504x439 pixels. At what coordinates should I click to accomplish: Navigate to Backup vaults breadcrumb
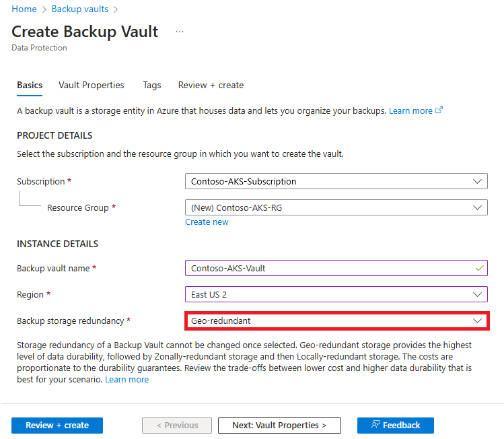(x=80, y=9)
